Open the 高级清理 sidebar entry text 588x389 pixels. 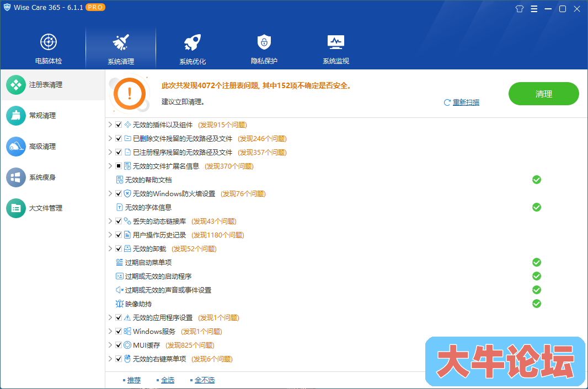click(42, 147)
